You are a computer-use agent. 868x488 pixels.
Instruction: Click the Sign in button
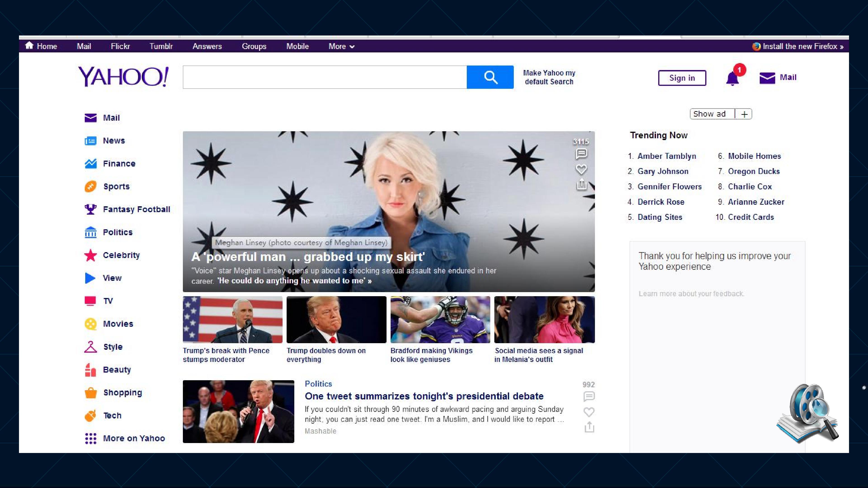click(x=682, y=78)
